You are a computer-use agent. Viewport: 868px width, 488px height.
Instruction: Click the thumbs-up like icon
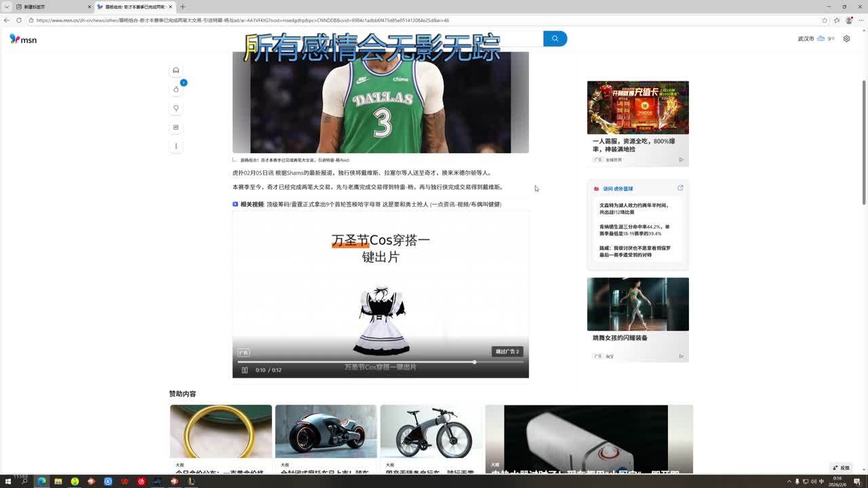pos(176,89)
